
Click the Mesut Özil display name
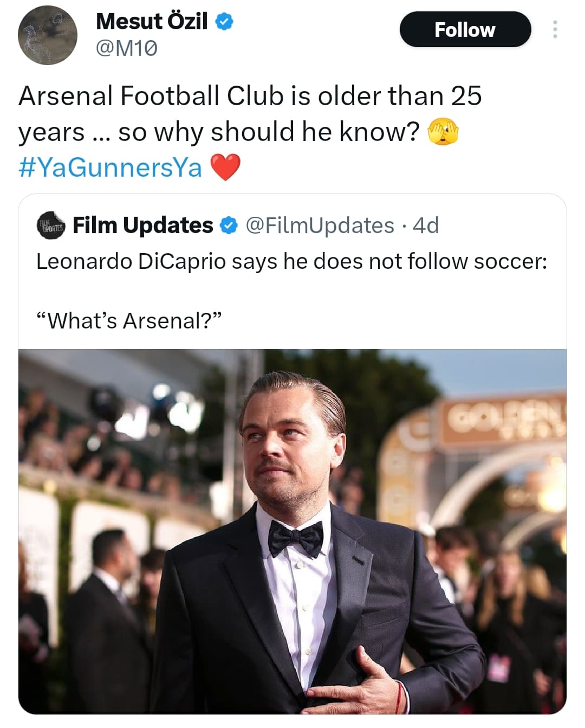(x=152, y=22)
